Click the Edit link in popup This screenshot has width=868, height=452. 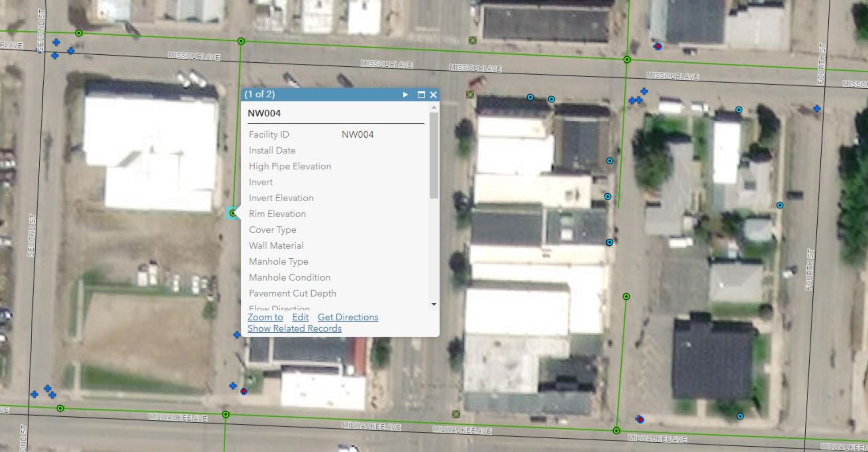click(x=300, y=317)
